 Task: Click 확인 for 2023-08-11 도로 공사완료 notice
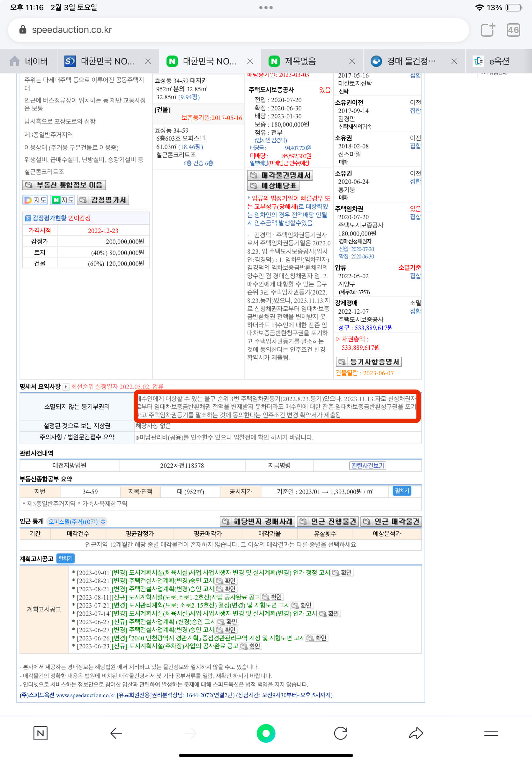pyautogui.click(x=272, y=597)
